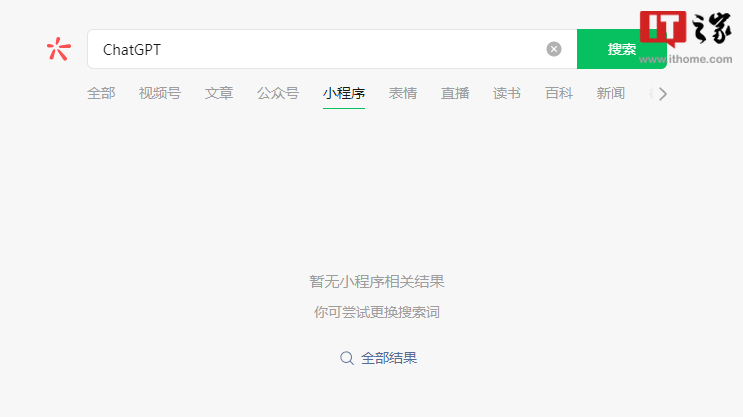Open the 文章 tab
Screen dimensions: 743x417
click(219, 93)
